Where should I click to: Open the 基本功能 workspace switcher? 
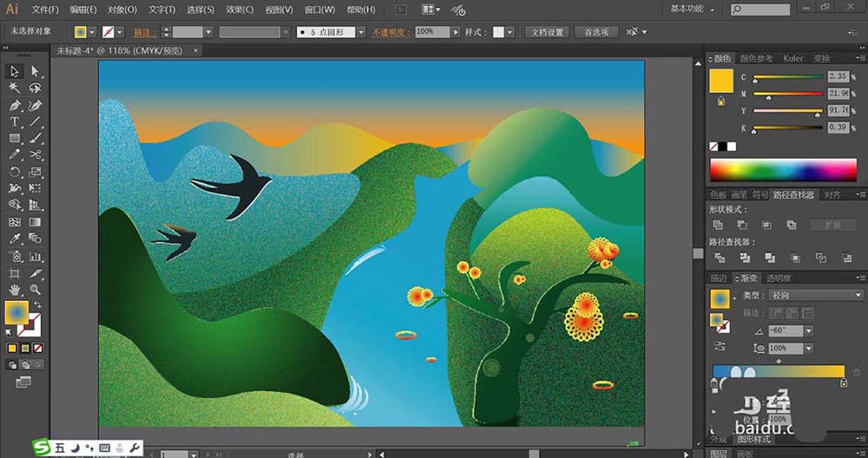(x=692, y=9)
